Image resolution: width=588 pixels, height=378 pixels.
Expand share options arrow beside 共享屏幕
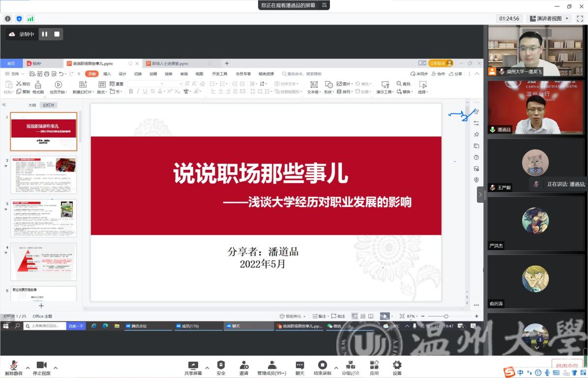pos(207,368)
